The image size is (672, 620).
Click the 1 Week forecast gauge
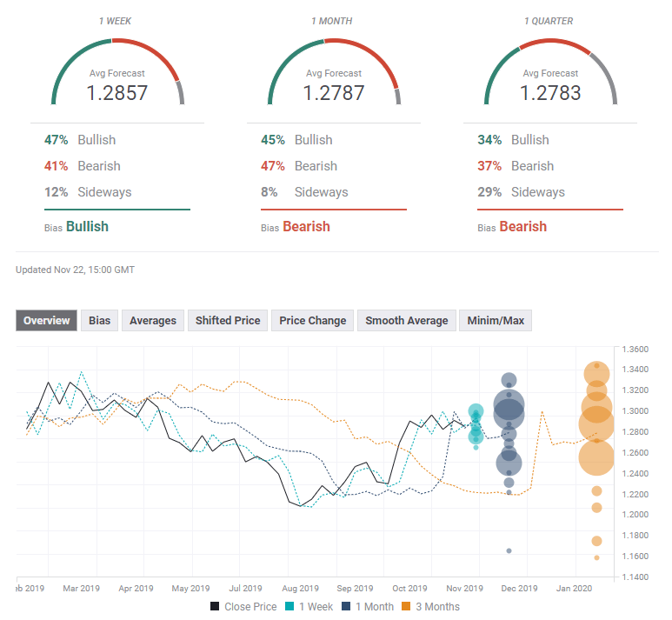pyautogui.click(x=116, y=74)
